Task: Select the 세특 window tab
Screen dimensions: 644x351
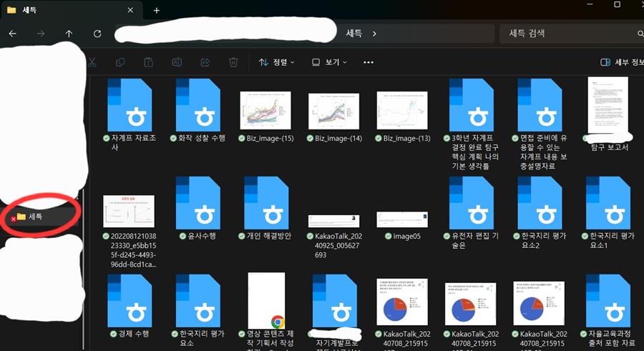Action: [x=64, y=10]
